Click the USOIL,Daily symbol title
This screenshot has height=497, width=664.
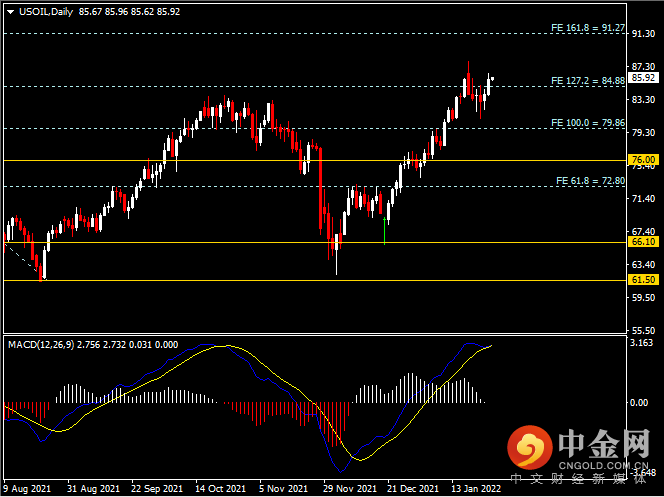click(x=46, y=12)
